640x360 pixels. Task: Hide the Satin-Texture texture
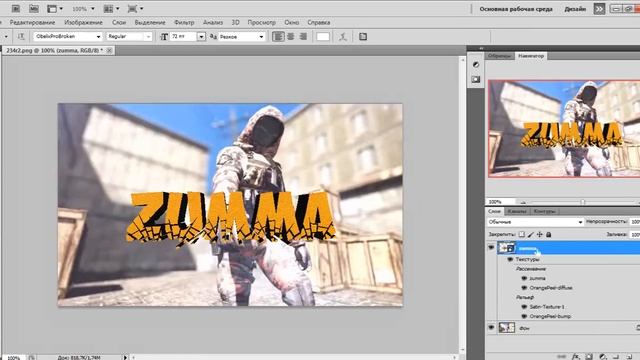pos(524,307)
